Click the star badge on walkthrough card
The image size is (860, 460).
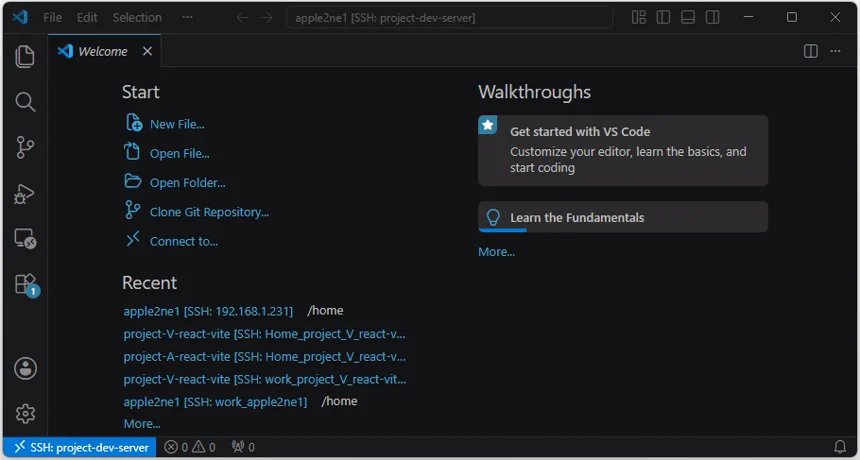click(488, 125)
